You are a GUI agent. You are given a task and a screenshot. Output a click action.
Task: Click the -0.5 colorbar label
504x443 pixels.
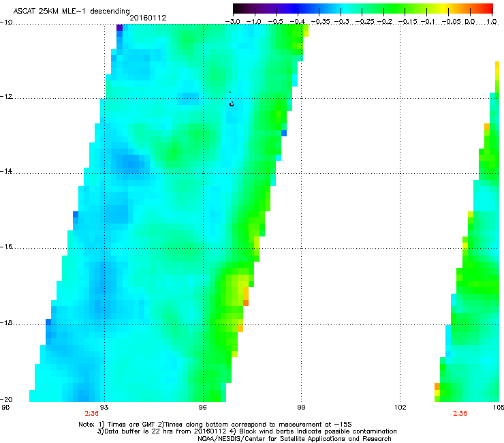pos(275,22)
